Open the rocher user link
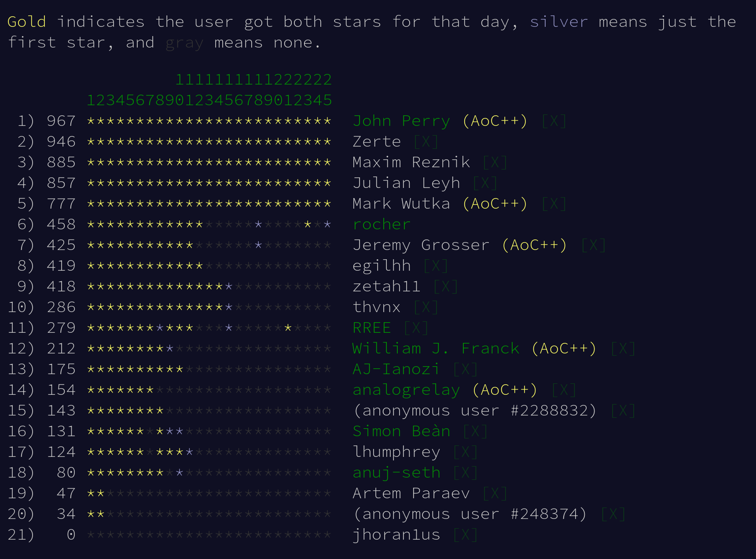Image resolution: width=756 pixels, height=559 pixels. pyautogui.click(x=382, y=224)
